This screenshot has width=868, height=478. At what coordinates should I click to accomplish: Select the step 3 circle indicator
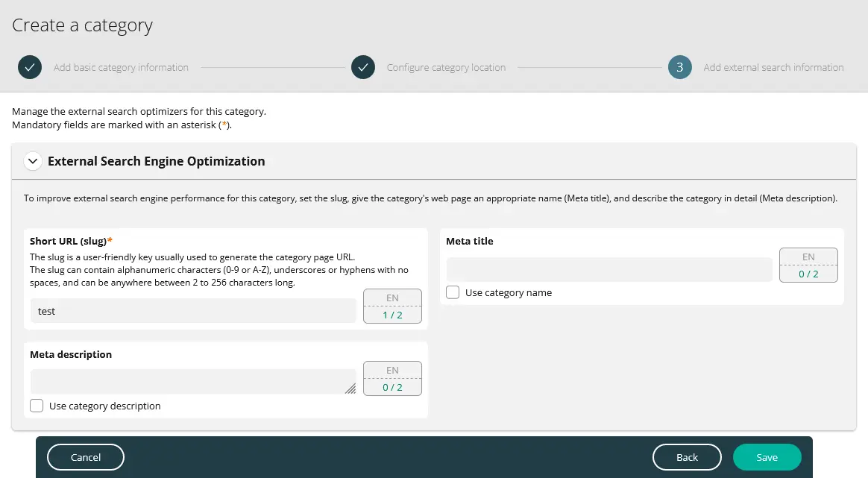coord(679,67)
